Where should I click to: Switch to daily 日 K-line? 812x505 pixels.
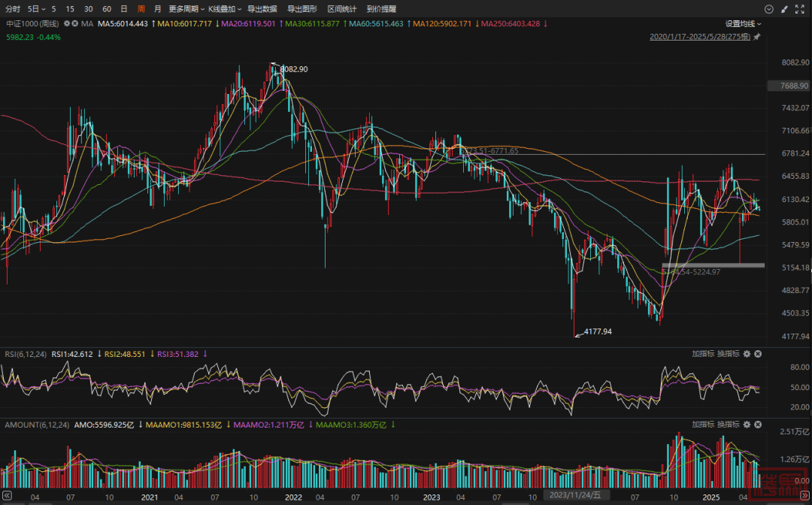click(124, 9)
